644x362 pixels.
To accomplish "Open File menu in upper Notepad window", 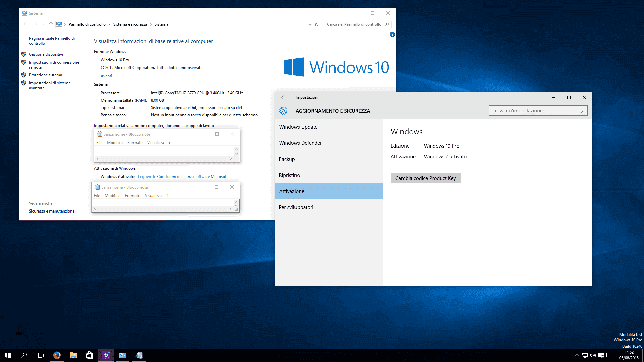I will tap(99, 143).
